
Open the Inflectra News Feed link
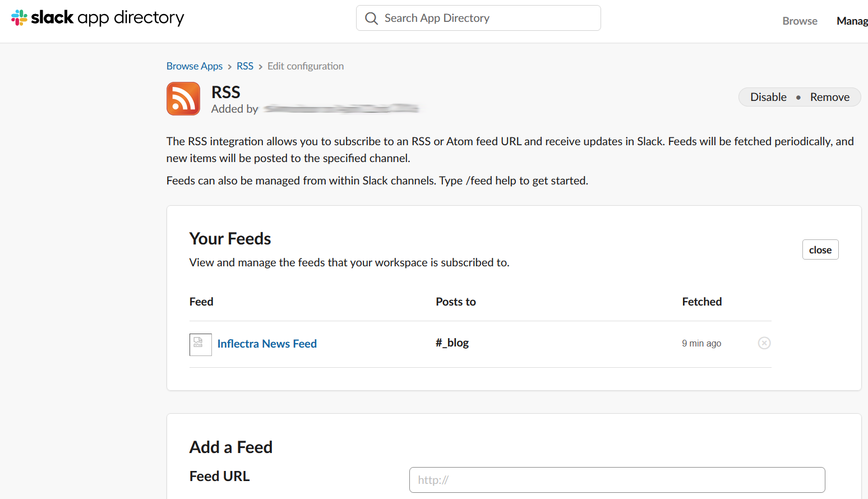pos(267,344)
